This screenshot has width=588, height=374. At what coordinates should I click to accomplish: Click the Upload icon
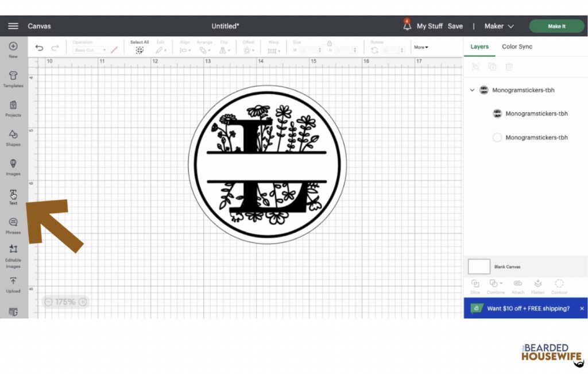click(x=13, y=283)
